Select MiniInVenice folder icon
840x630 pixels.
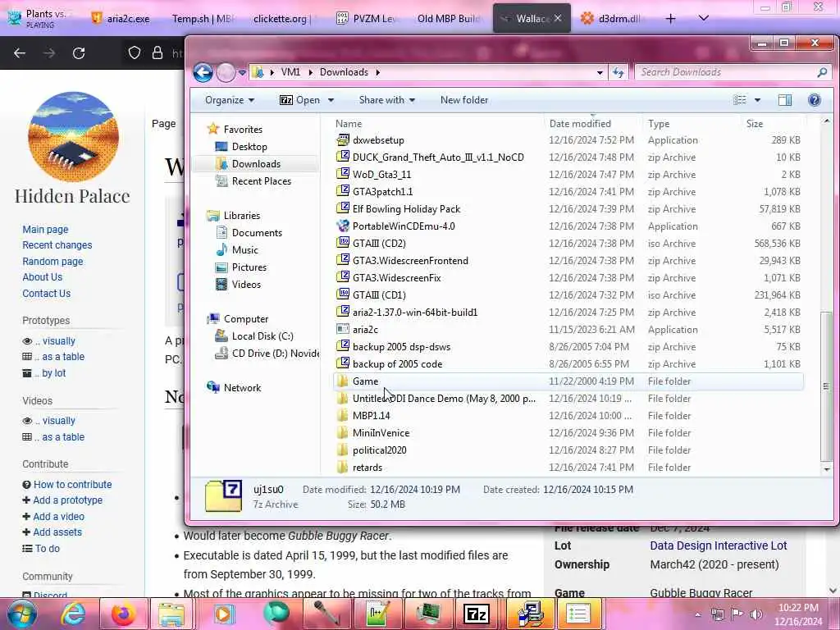pyautogui.click(x=343, y=433)
